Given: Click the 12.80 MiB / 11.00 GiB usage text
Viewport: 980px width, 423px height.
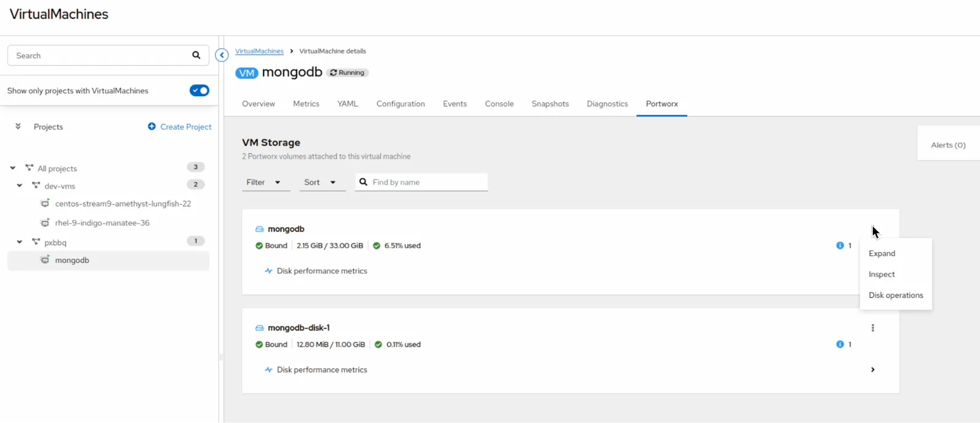Looking at the screenshot, I should pos(331,344).
